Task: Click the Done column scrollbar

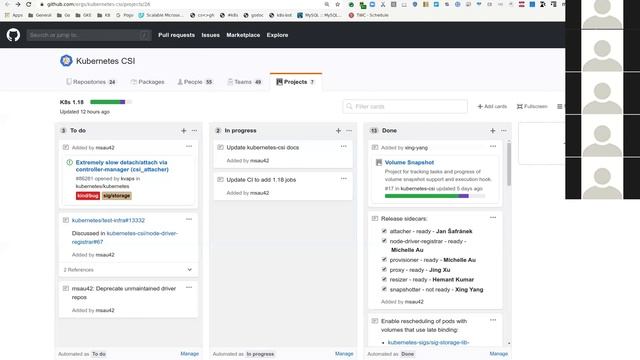Action: pos(509,164)
